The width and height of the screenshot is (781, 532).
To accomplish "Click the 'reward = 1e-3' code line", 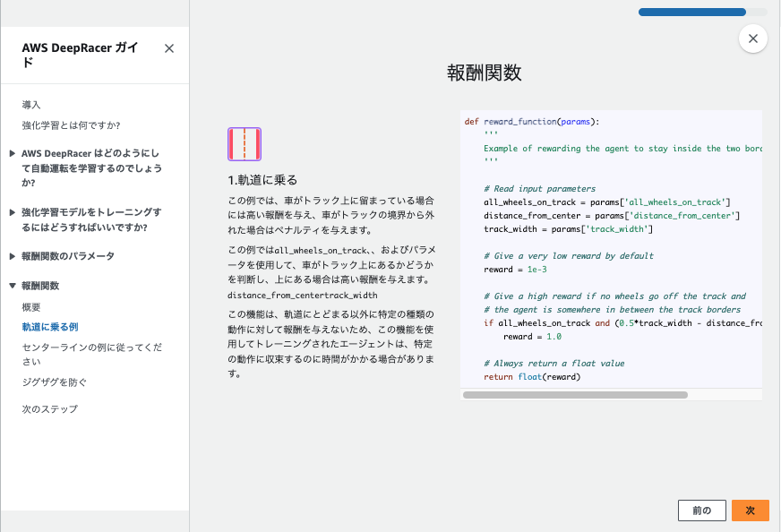I will pyautogui.click(x=515, y=270).
